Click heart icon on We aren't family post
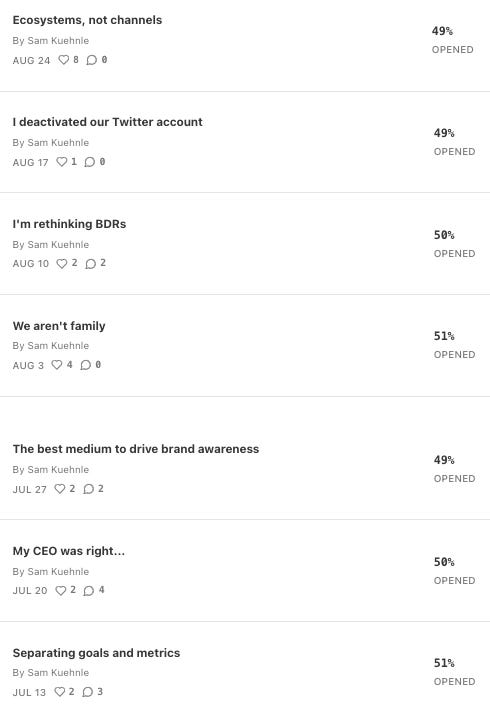This screenshot has width=490, height=704. pyautogui.click(x=57, y=365)
